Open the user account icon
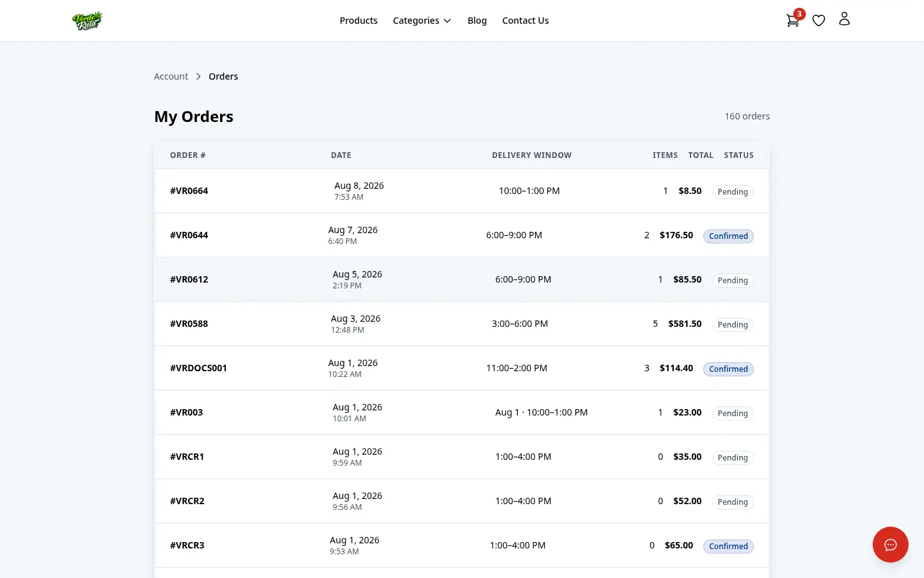The width and height of the screenshot is (924, 578). 844,19
